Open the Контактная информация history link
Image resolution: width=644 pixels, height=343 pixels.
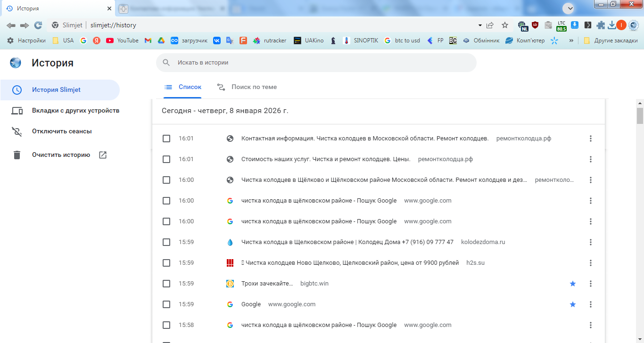pyautogui.click(x=365, y=139)
